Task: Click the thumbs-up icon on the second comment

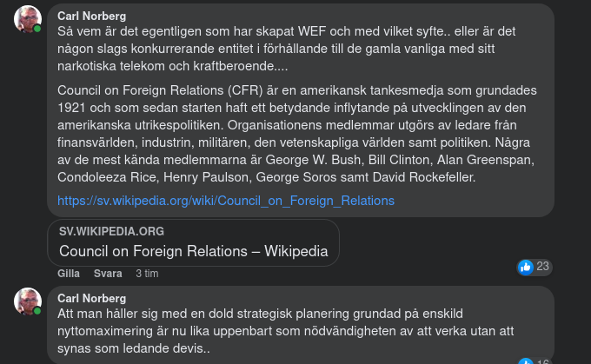Action: coord(525,361)
